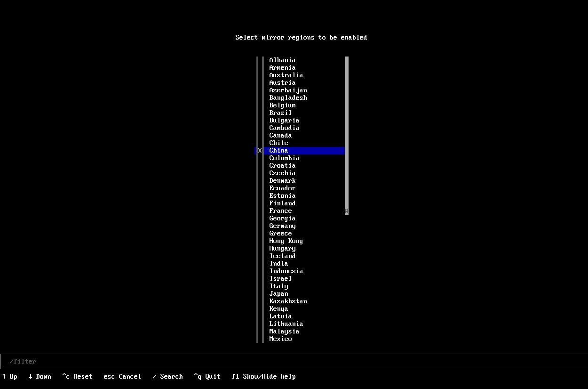
Task: Select Canada in the region list
Action: [280, 136]
